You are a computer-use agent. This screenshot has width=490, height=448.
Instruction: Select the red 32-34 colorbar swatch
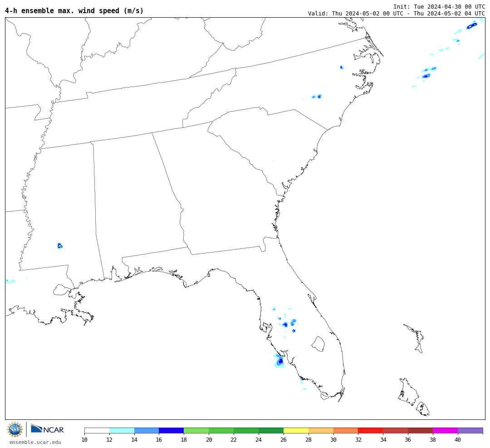pyautogui.click(x=371, y=431)
